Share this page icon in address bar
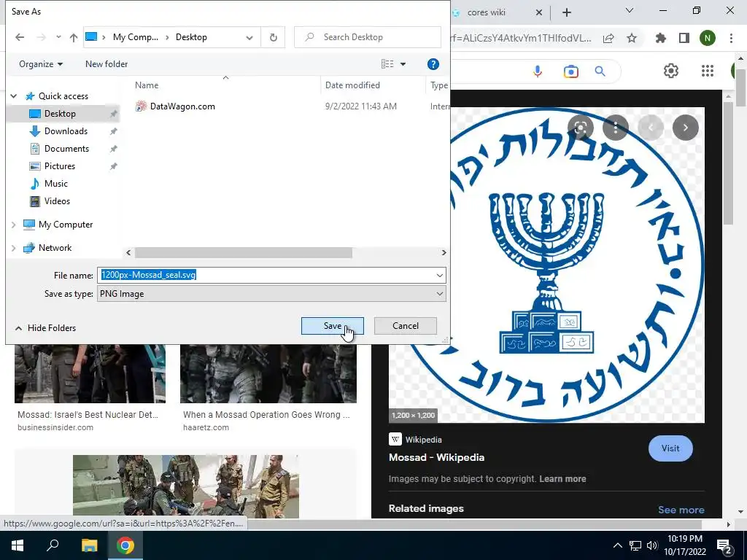 coord(608,39)
